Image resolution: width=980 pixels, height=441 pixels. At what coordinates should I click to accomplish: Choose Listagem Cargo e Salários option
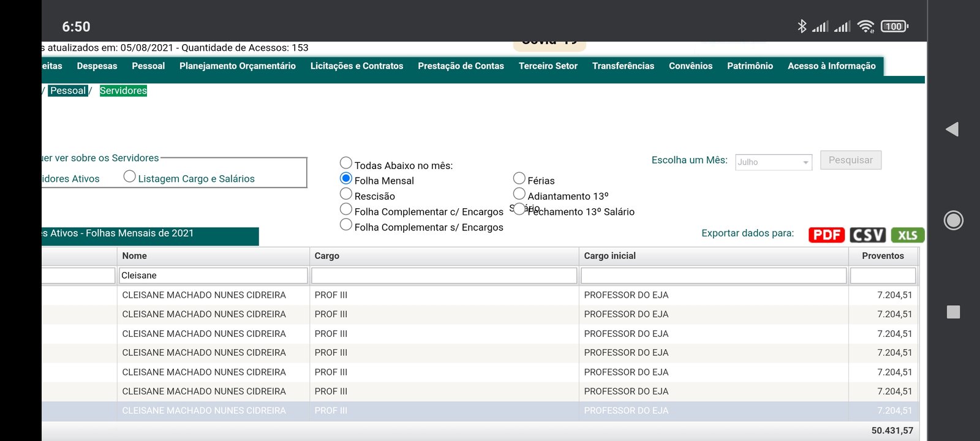pyautogui.click(x=129, y=177)
